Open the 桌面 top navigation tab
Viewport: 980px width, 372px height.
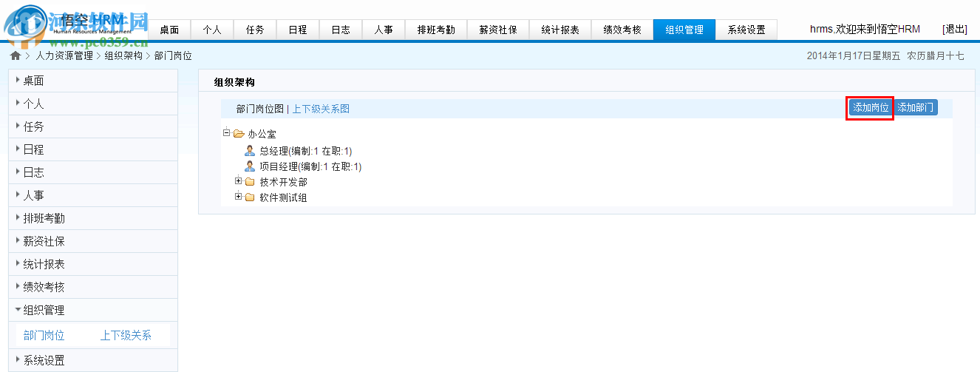tap(169, 30)
